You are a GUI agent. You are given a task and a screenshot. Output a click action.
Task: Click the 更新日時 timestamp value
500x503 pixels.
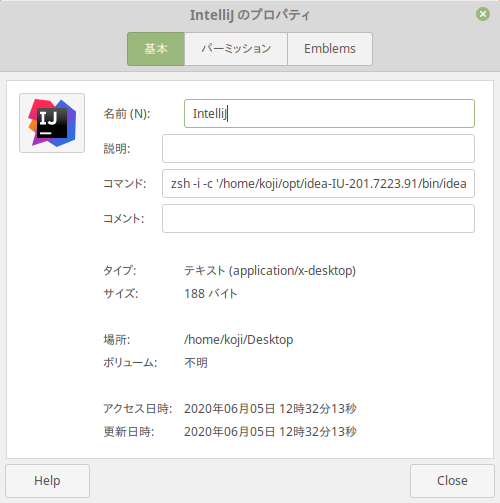click(x=270, y=432)
